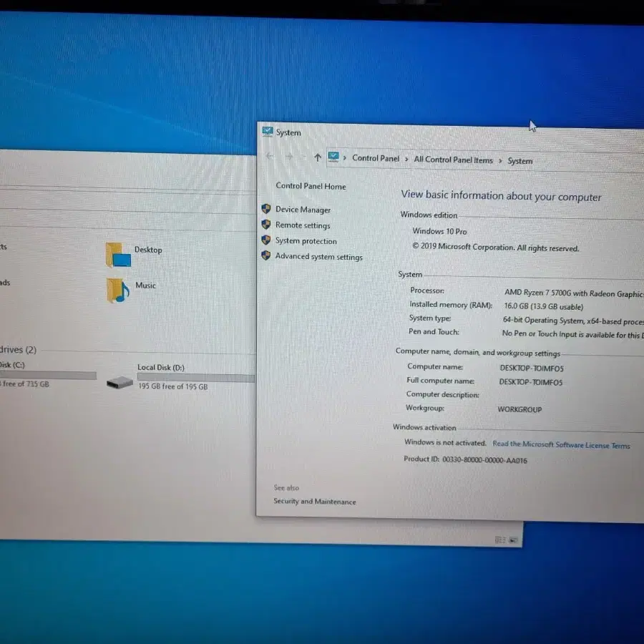This screenshot has height=644, width=644.
Task: Click the shield icon beside Device Manager
Action: 266,209
